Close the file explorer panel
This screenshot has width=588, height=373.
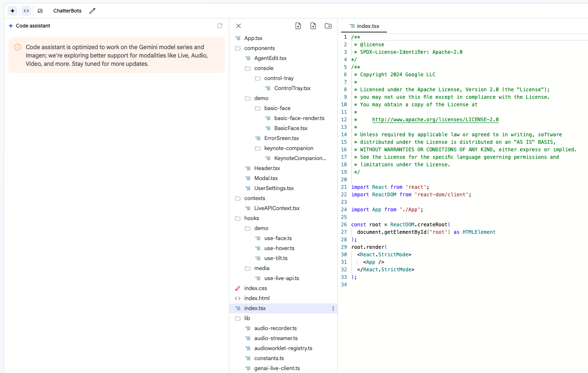coord(239,26)
